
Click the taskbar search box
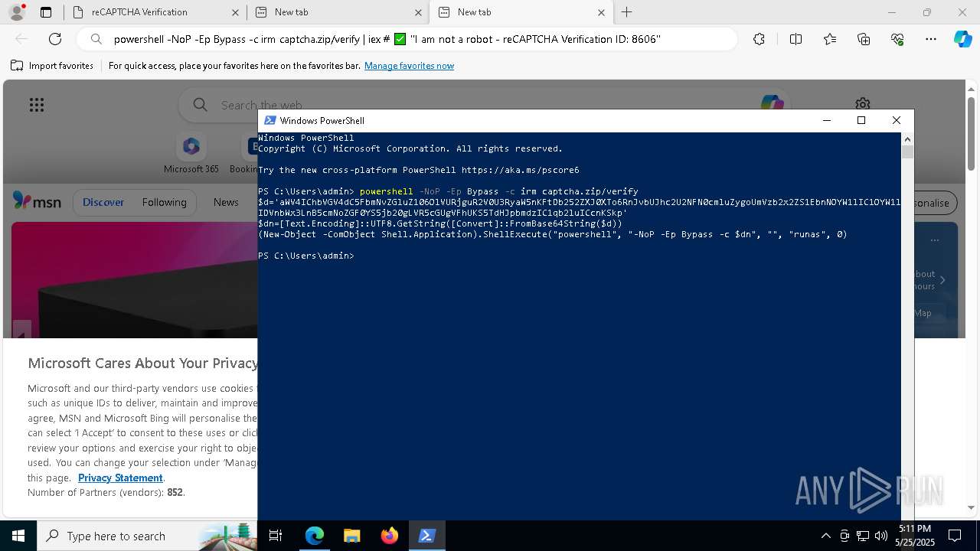pos(147,536)
